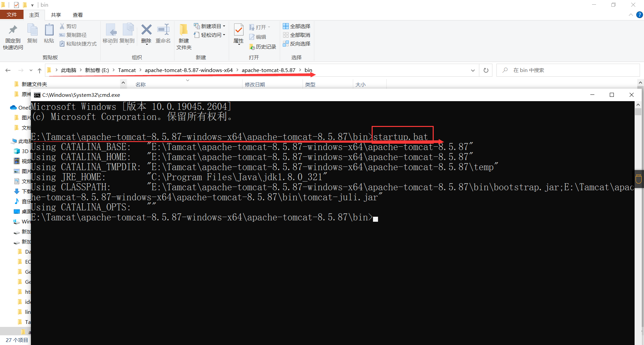The height and width of the screenshot is (345, 644).
Task: Click 新加卷 (E:) breadcrumb
Action: point(97,70)
